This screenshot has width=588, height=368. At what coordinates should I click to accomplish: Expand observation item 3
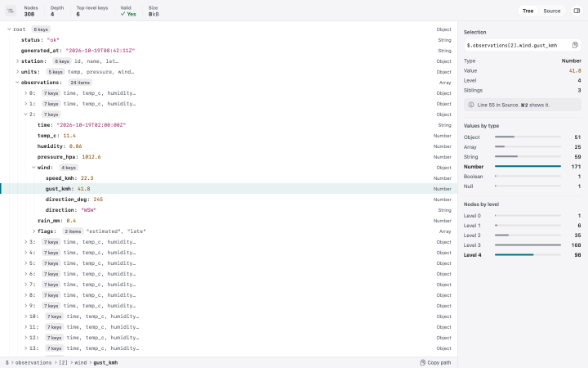tap(25, 242)
